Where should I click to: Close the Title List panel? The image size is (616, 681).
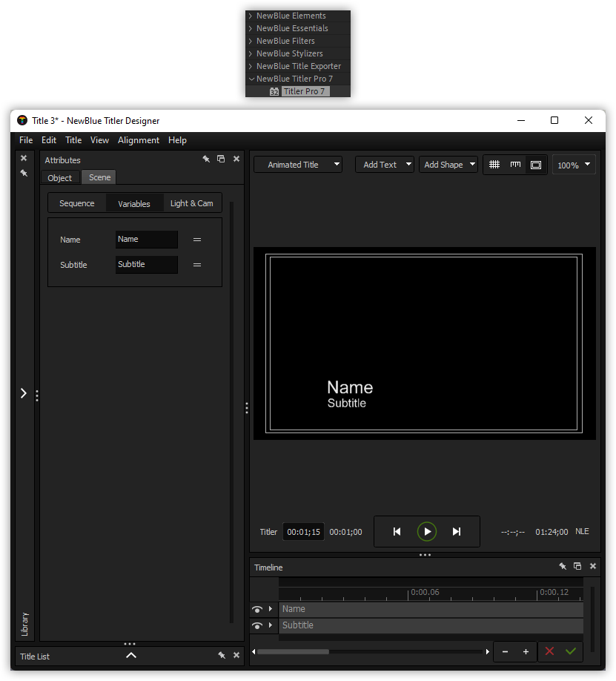click(236, 655)
